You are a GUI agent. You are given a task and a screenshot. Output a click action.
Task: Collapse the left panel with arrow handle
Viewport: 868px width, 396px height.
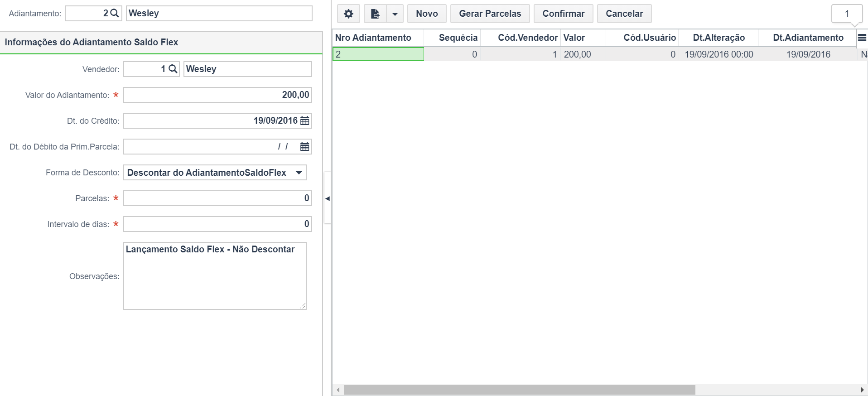coord(328,198)
